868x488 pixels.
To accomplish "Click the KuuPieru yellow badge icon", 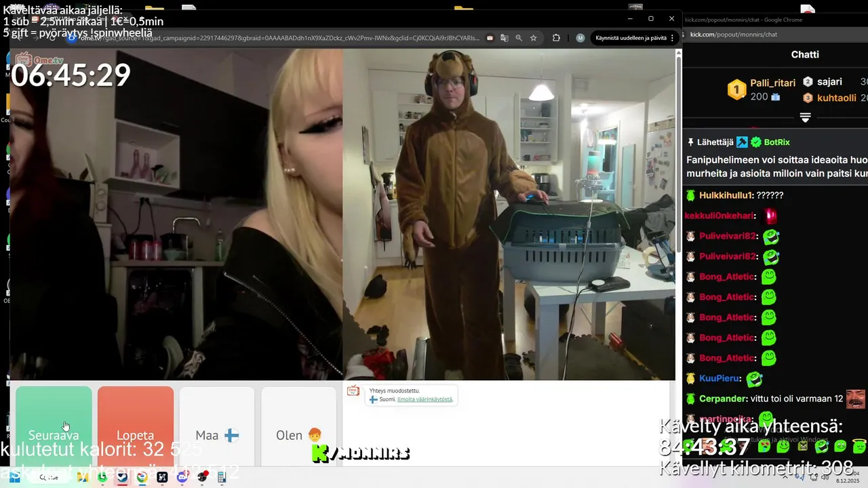I will pyautogui.click(x=690, y=378).
